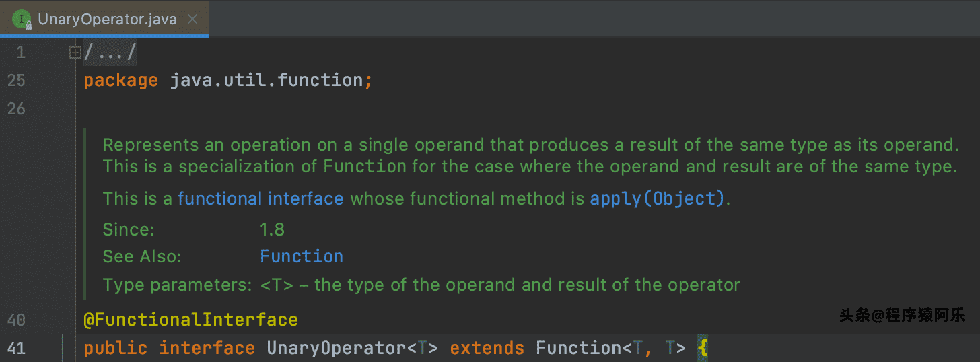Open the 'functional interface' documentation link
The height and width of the screenshot is (362, 980).
pyautogui.click(x=260, y=198)
